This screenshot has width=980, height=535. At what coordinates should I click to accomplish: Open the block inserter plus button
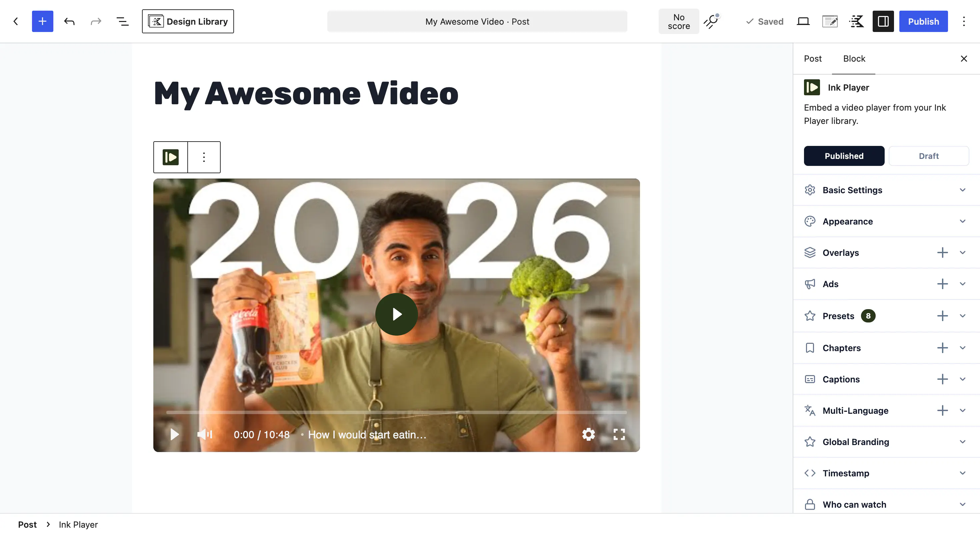pyautogui.click(x=42, y=21)
